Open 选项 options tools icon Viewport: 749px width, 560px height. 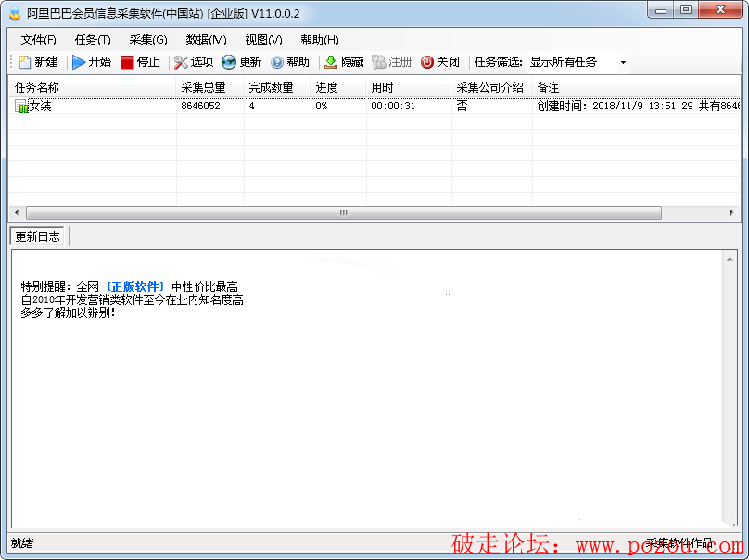[181, 62]
